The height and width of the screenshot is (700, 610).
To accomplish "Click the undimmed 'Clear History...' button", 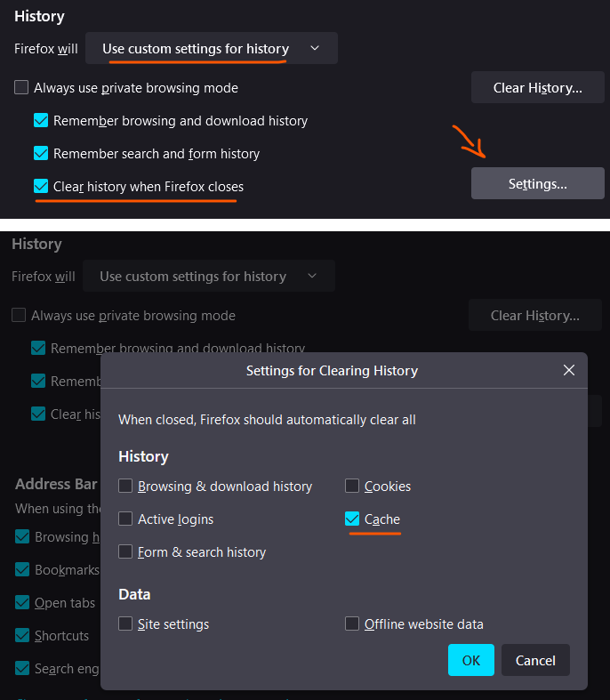I will 538,87.
